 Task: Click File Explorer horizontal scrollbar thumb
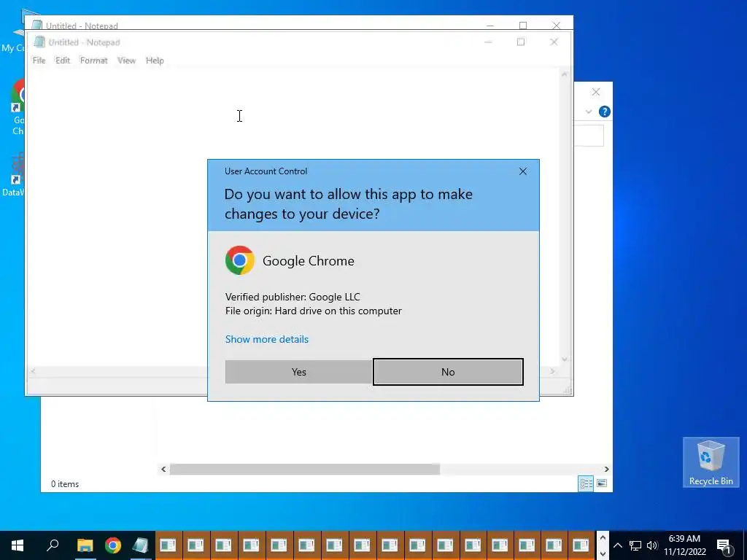click(305, 469)
